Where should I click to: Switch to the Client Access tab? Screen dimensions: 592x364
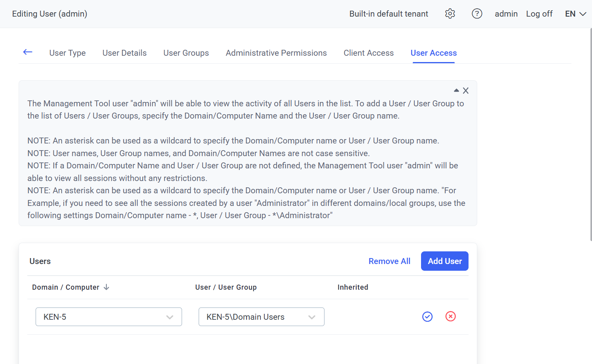pos(368,53)
